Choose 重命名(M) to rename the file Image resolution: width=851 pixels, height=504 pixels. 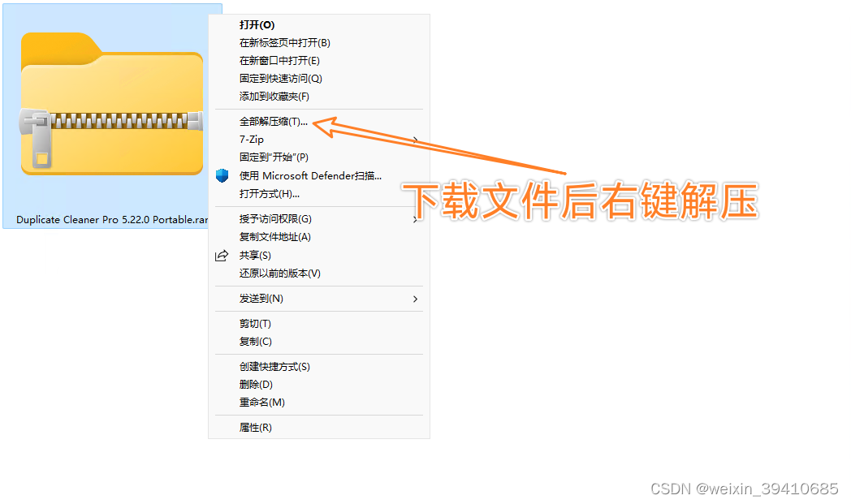(x=262, y=403)
